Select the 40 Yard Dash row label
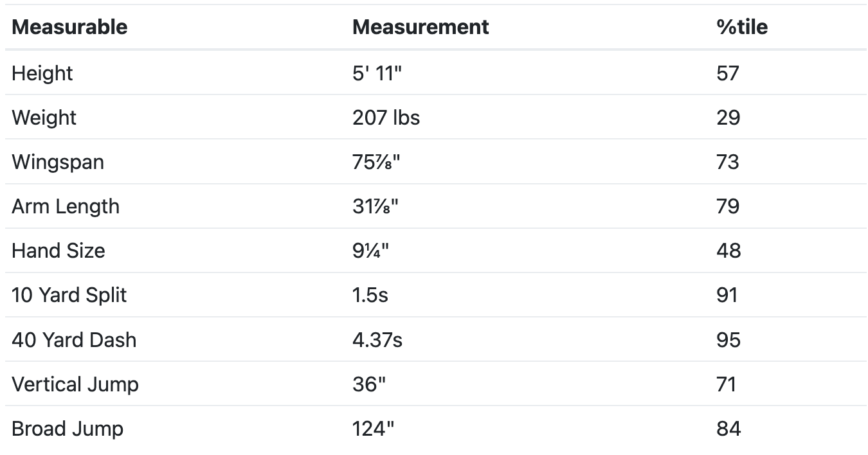The height and width of the screenshot is (455, 868). [x=74, y=339]
